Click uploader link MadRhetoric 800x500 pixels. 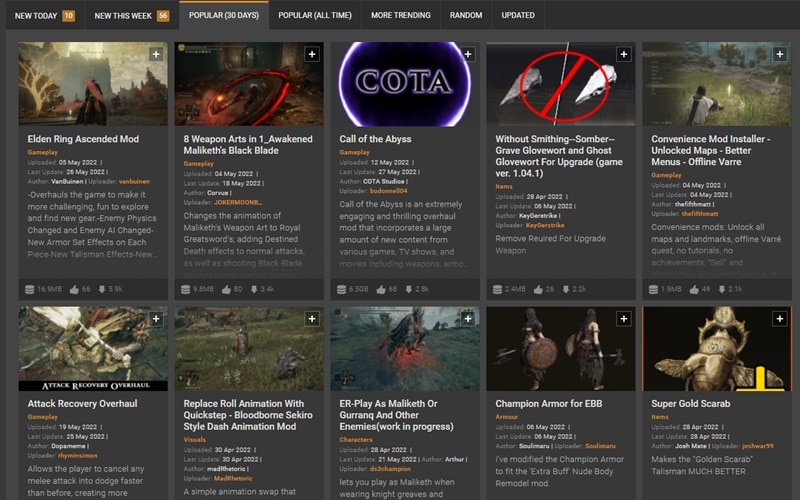[233, 479]
